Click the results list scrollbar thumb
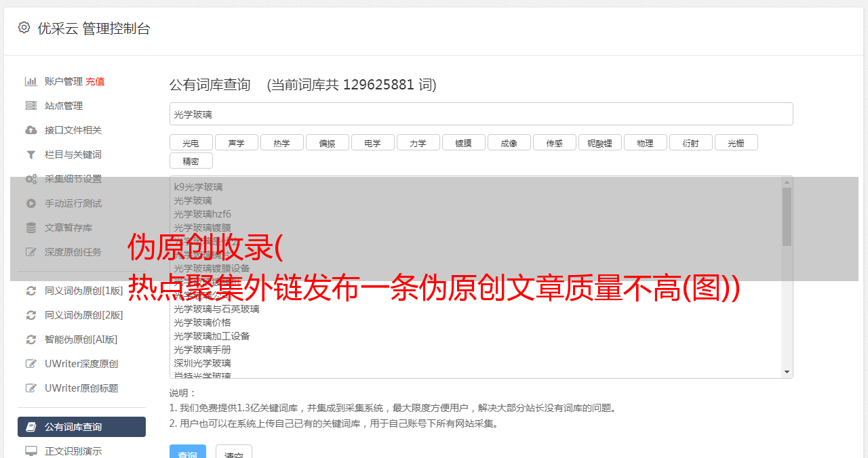This screenshot has height=458, width=868. click(787, 217)
